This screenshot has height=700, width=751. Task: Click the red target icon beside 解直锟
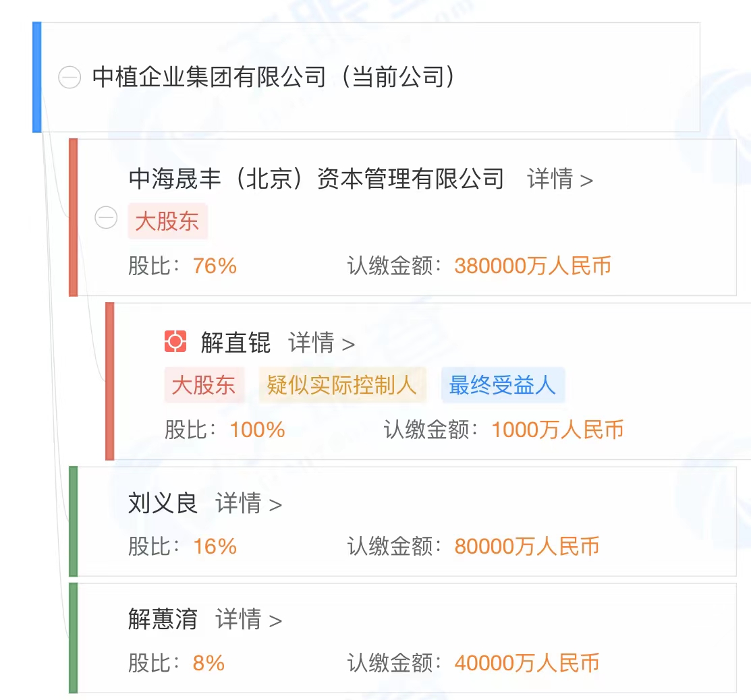(x=175, y=341)
